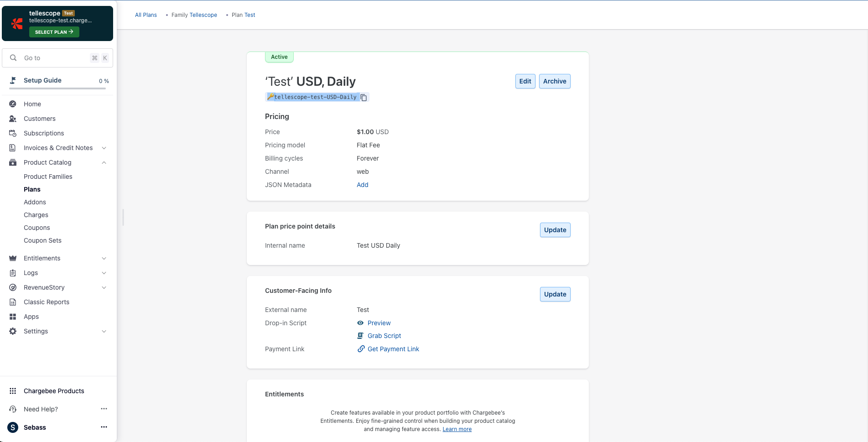Open the more options beside Need Help?

[104, 409]
